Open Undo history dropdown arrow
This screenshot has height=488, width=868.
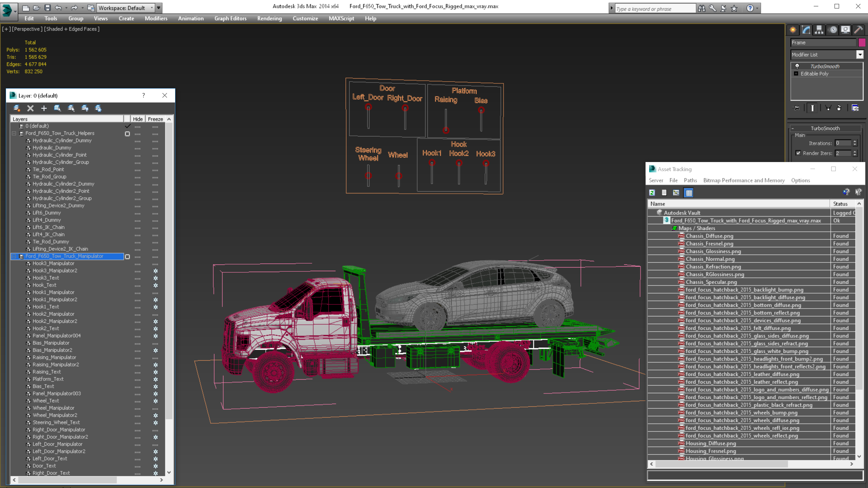[x=66, y=8]
